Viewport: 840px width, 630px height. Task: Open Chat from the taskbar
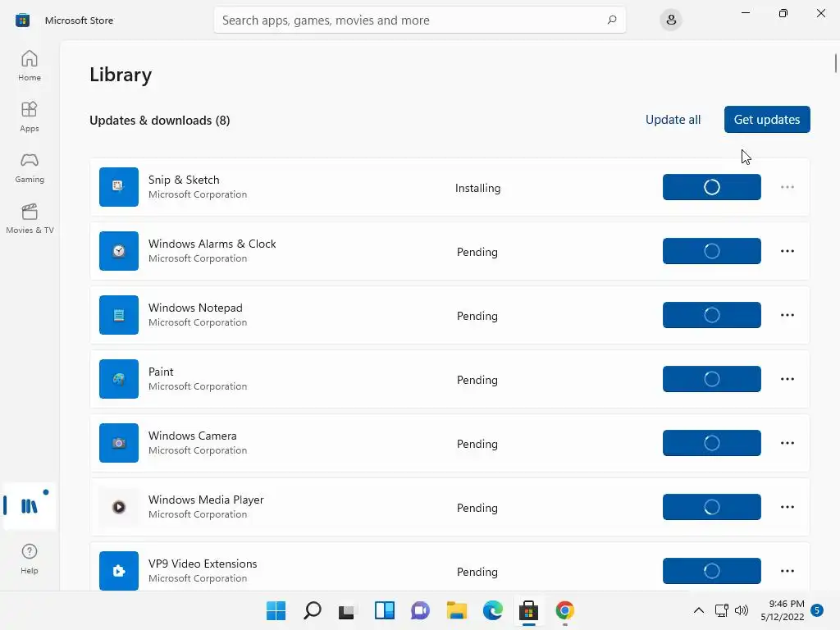pyautogui.click(x=421, y=610)
